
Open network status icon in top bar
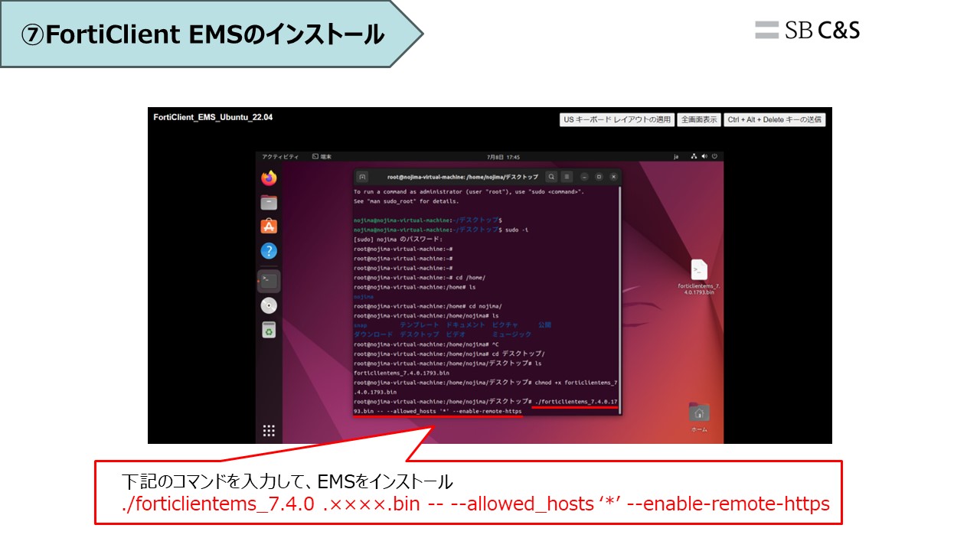pos(694,156)
